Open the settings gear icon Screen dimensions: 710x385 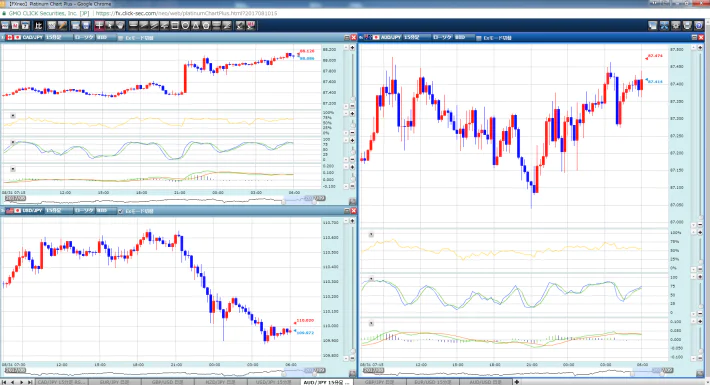click(676, 25)
